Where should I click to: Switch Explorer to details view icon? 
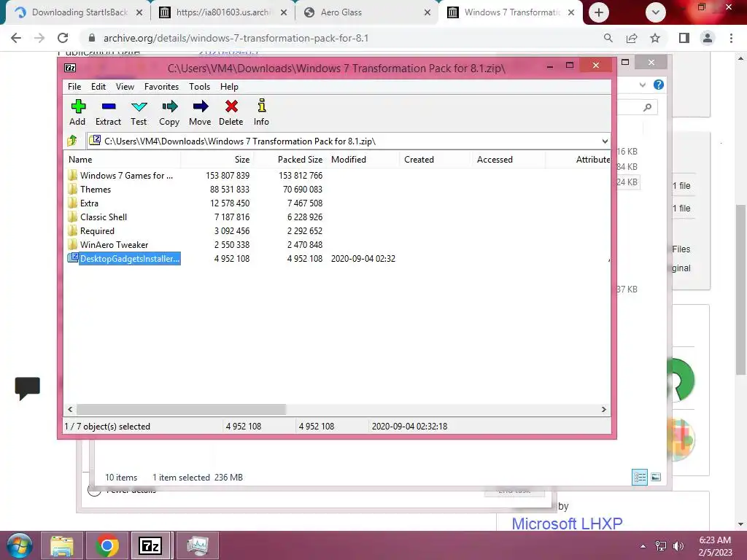[639, 477]
